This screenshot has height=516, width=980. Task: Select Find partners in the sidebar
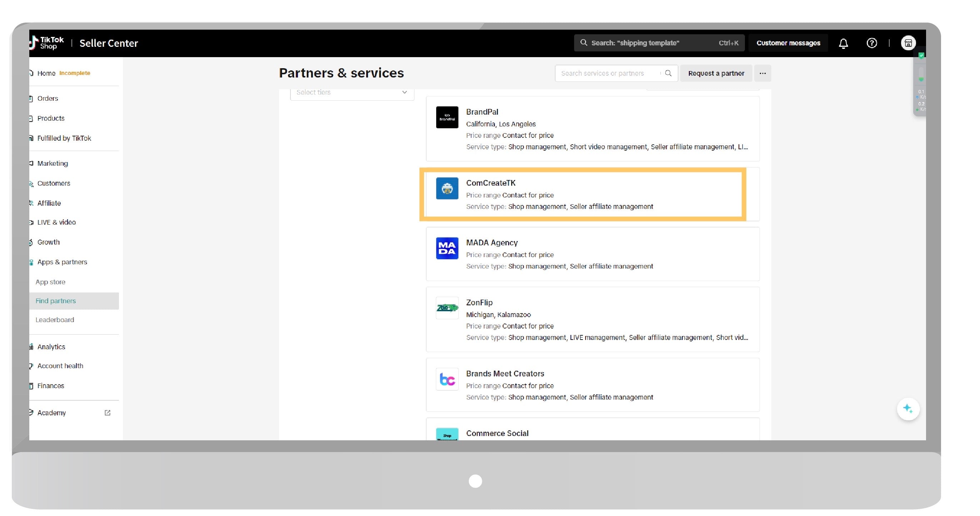[x=55, y=301]
